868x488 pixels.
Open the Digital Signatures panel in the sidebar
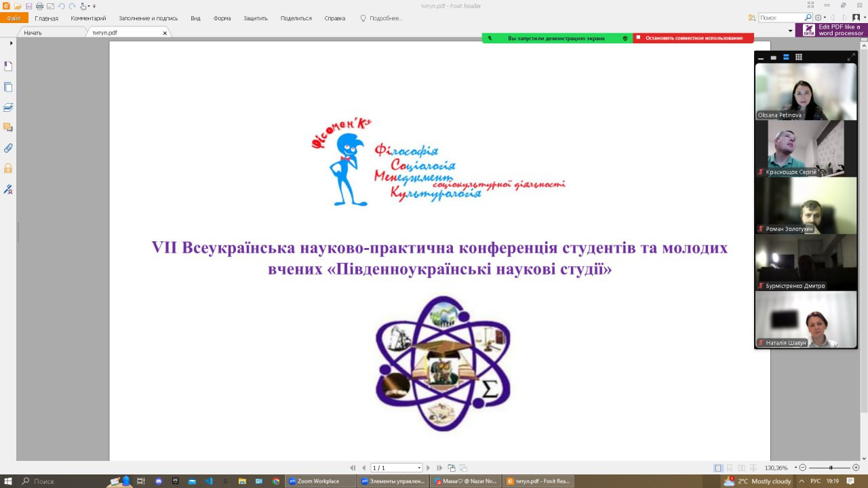click(x=8, y=189)
